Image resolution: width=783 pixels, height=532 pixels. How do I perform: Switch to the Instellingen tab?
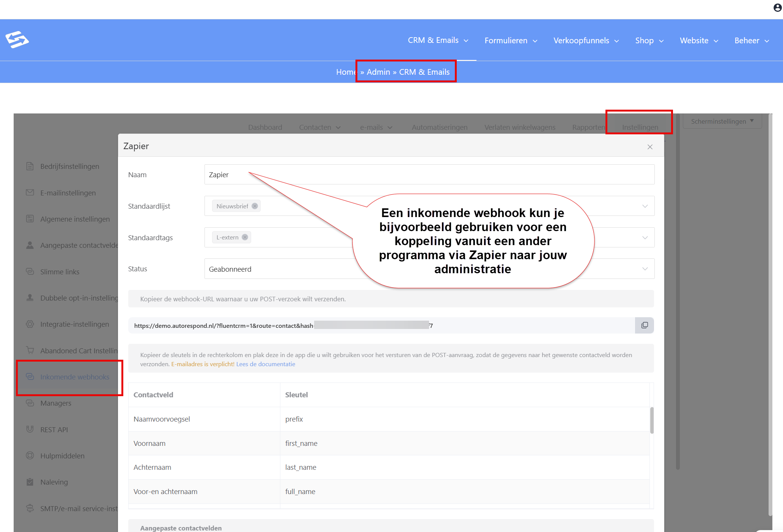point(640,127)
